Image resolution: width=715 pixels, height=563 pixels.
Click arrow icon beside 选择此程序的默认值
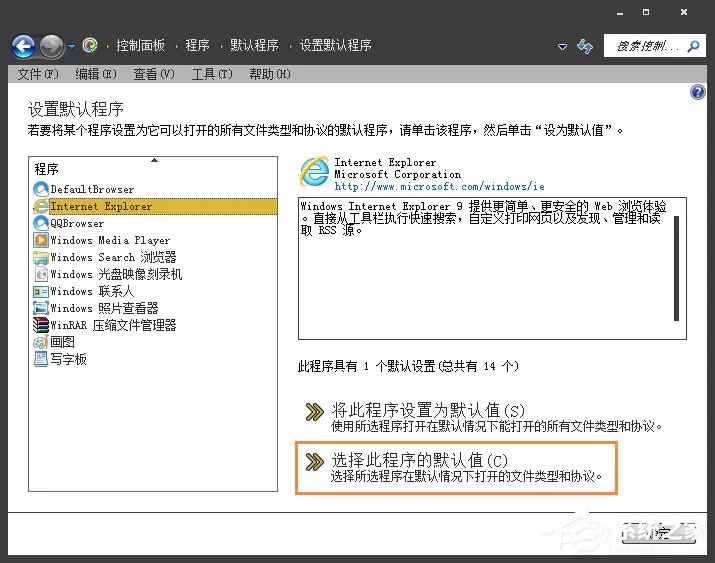[314, 462]
